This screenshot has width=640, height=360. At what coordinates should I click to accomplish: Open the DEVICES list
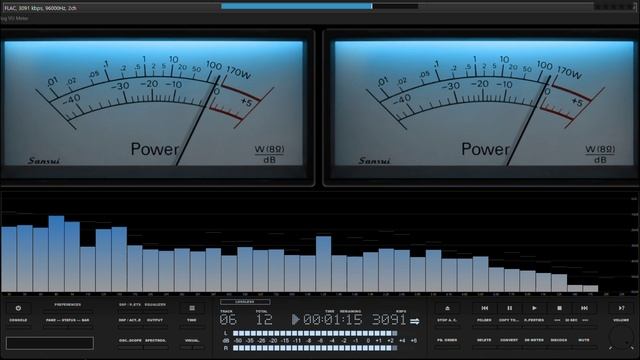point(559,340)
